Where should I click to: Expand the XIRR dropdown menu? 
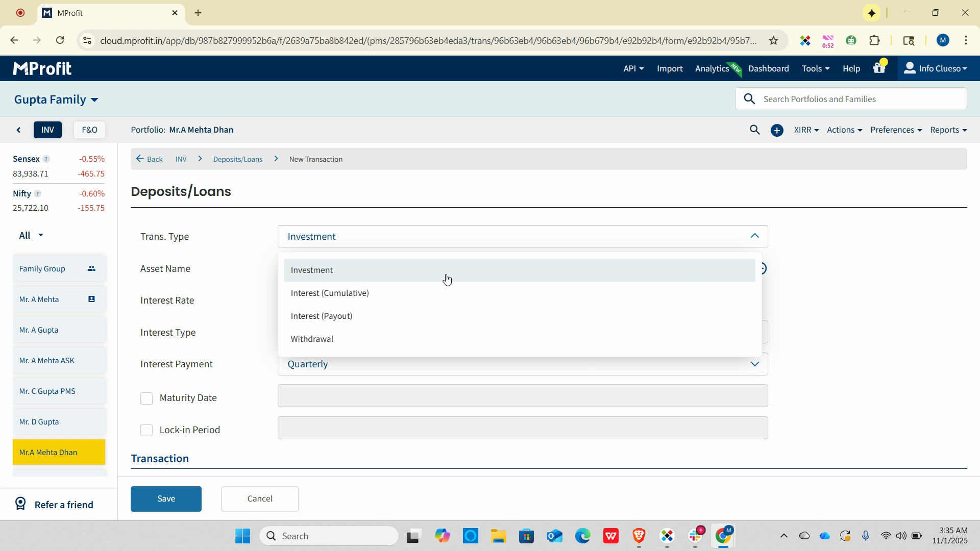(806, 130)
